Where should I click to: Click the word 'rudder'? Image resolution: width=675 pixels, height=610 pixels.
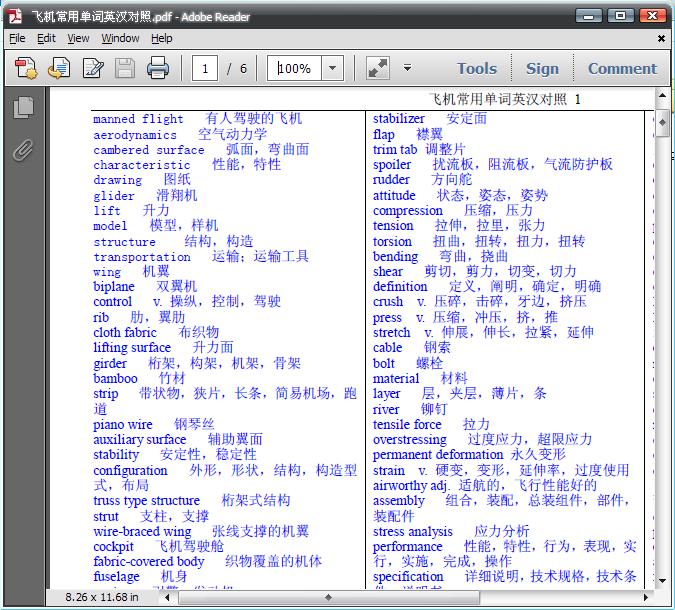point(391,180)
